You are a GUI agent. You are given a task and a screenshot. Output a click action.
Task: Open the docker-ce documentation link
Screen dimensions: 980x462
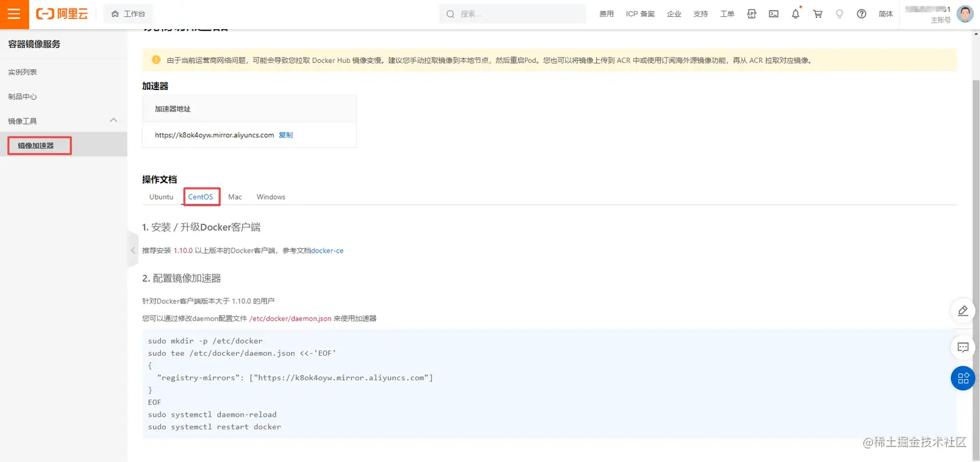(327, 251)
